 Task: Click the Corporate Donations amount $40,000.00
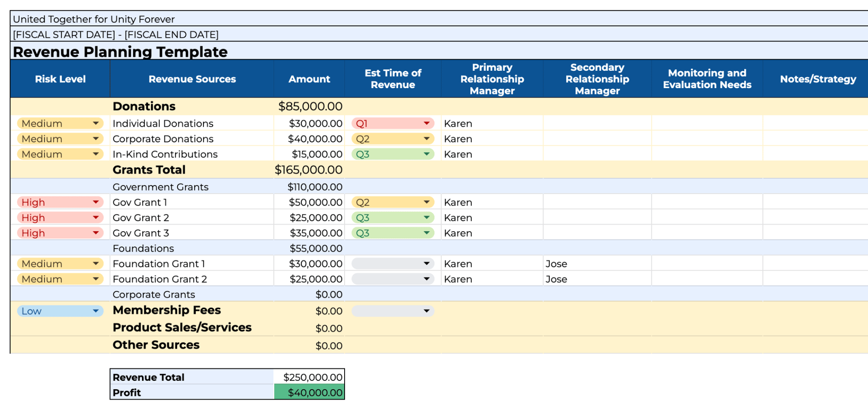[x=315, y=139]
